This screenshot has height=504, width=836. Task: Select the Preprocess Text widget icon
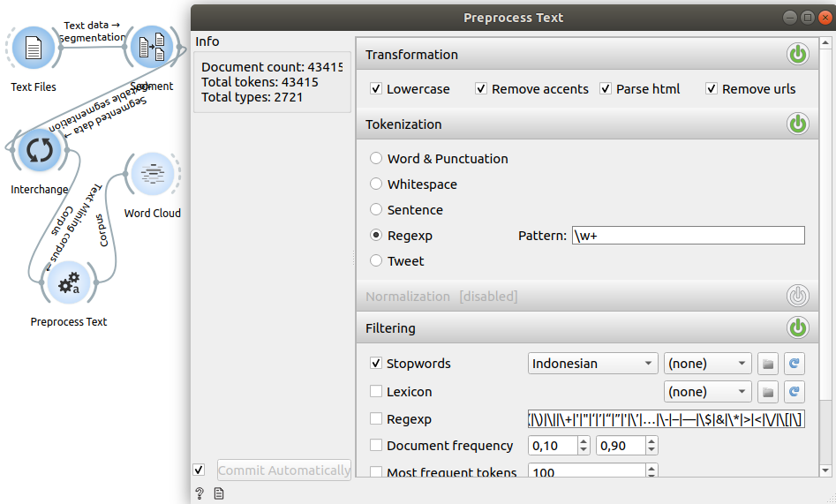pyautogui.click(x=68, y=283)
